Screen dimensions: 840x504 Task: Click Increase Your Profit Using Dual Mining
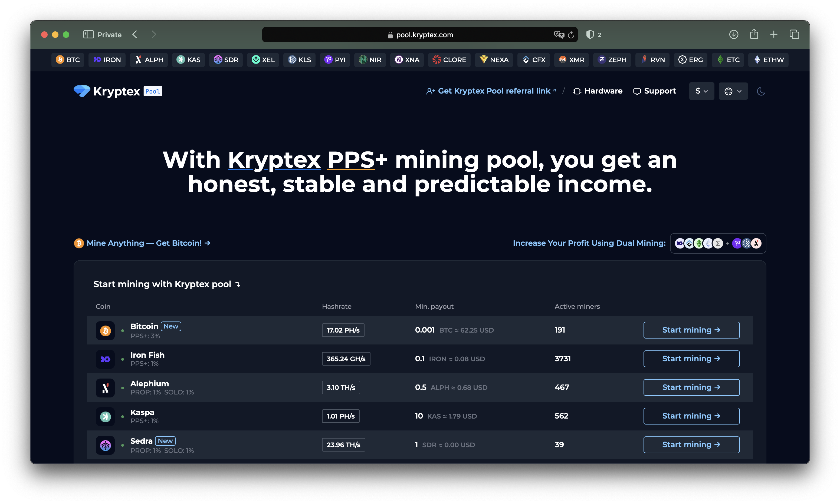(589, 243)
